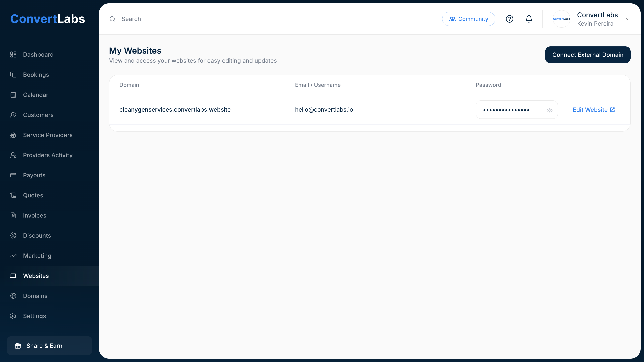Expand the account dropdown chevron
Viewport: 644px width, 362px height.
tap(628, 19)
